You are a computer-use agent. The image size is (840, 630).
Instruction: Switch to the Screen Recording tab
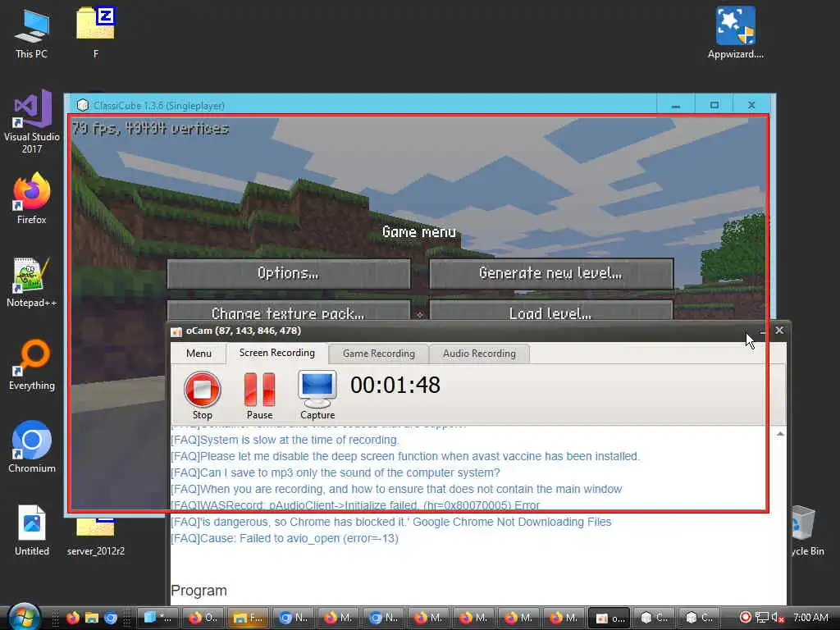277,353
